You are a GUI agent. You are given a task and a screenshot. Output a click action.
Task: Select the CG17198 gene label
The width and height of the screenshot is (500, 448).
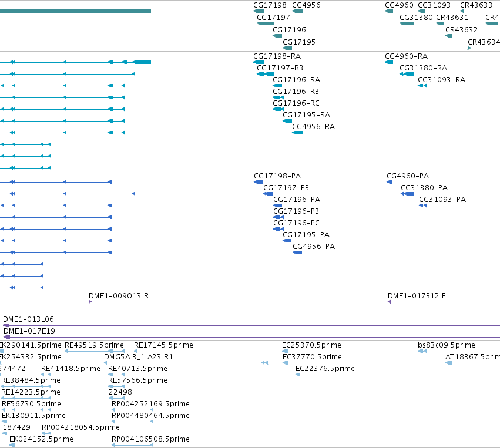[x=270, y=5]
